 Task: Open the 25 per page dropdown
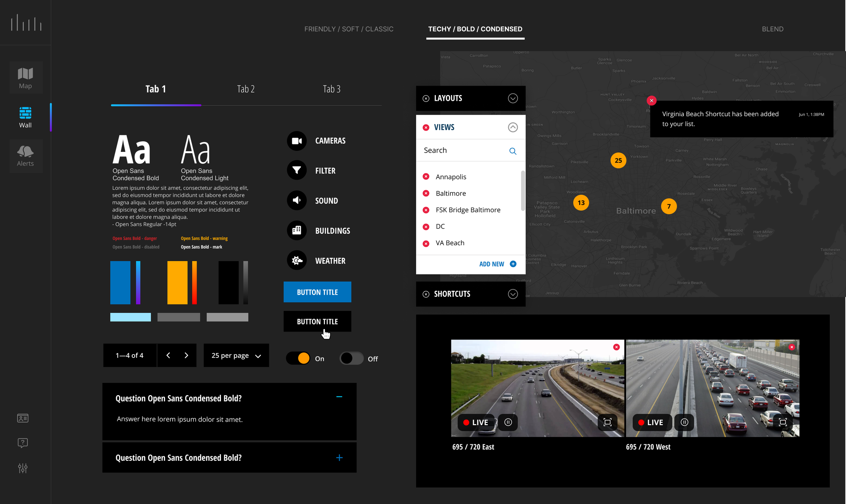point(236,356)
